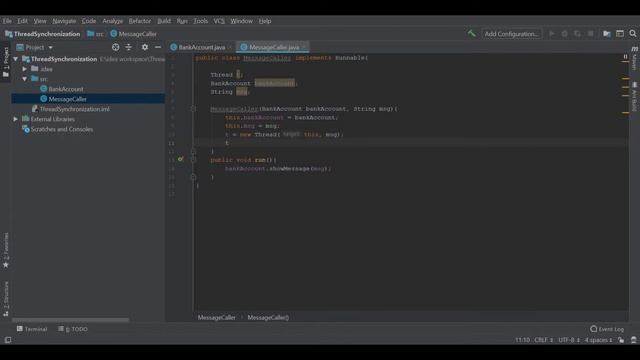The height and width of the screenshot is (360, 640).
Task: Switch to the BankAccount.java tab
Action: [x=202, y=47]
